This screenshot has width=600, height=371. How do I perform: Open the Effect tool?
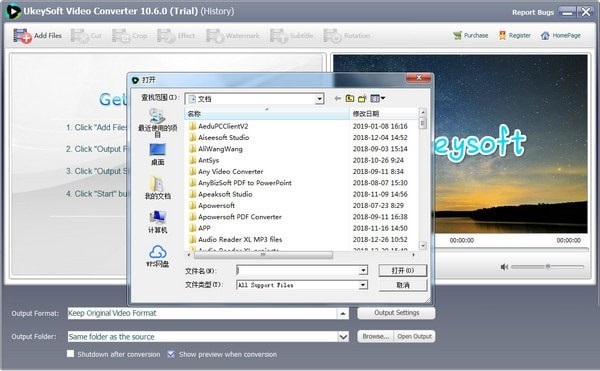[x=176, y=36]
